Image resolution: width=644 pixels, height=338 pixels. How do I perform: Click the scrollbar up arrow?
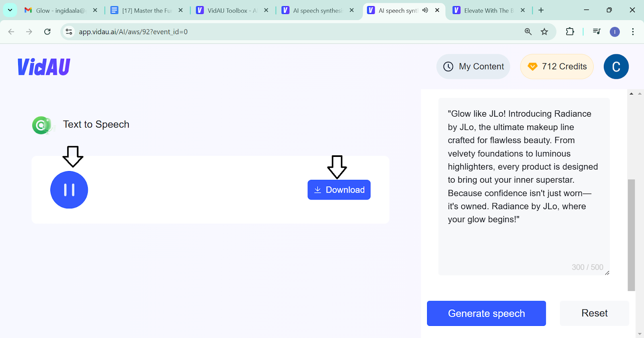coord(632,93)
